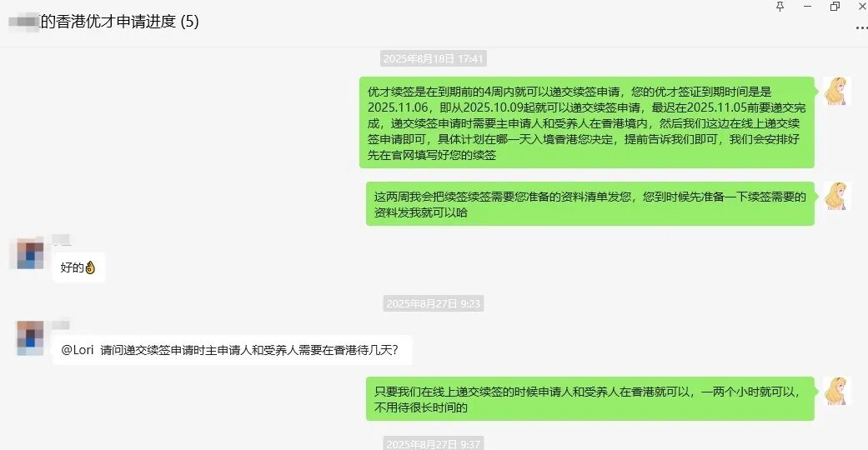Open the blonde avatar on the first green message
Screen dimensions: 868x450
click(x=836, y=91)
